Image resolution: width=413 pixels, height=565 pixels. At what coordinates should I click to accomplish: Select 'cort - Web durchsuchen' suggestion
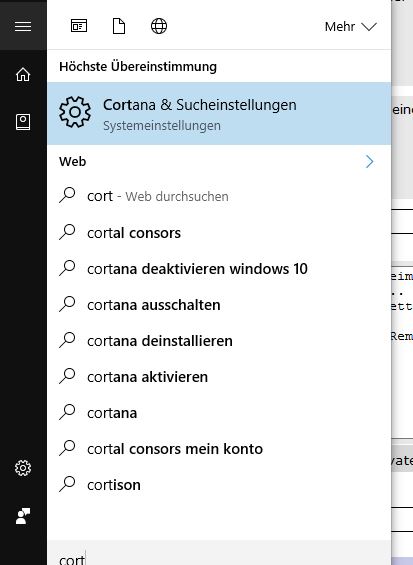point(219,196)
